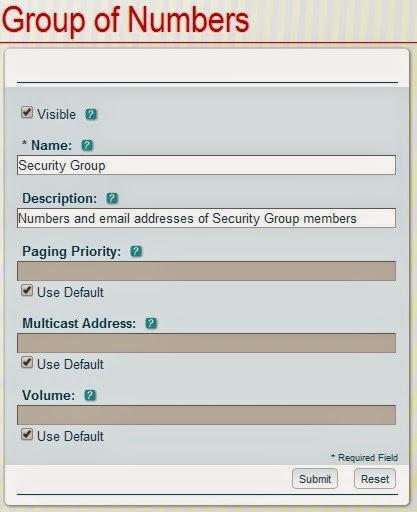
Task: Click the help icon beside Name label
Action: (87, 145)
